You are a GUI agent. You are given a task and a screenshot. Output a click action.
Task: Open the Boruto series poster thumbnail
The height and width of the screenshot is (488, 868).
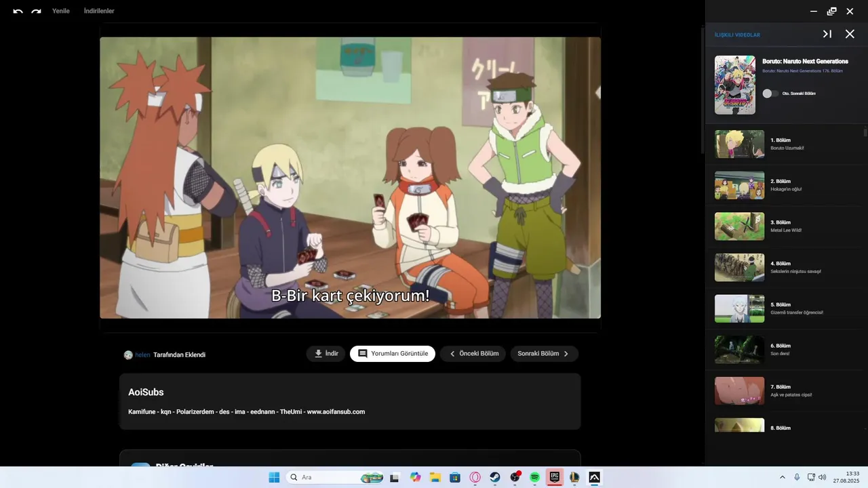[735, 85]
